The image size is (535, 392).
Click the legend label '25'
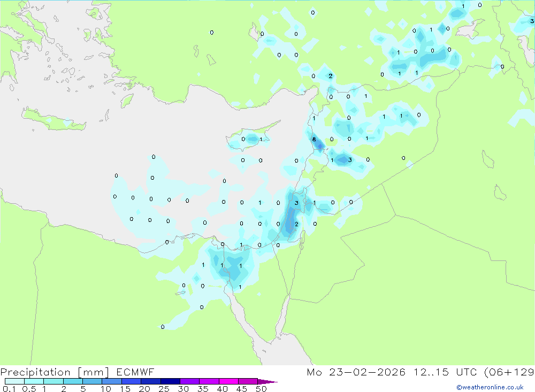coord(164,389)
